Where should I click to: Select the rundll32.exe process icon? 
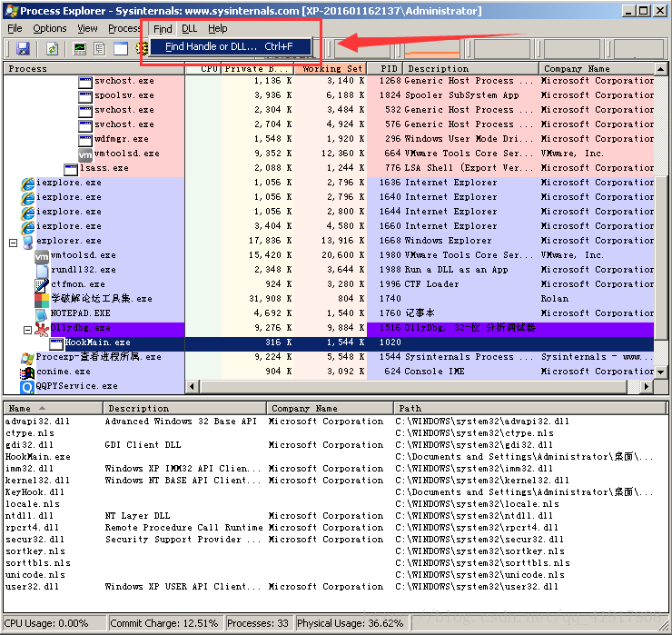click(x=42, y=270)
